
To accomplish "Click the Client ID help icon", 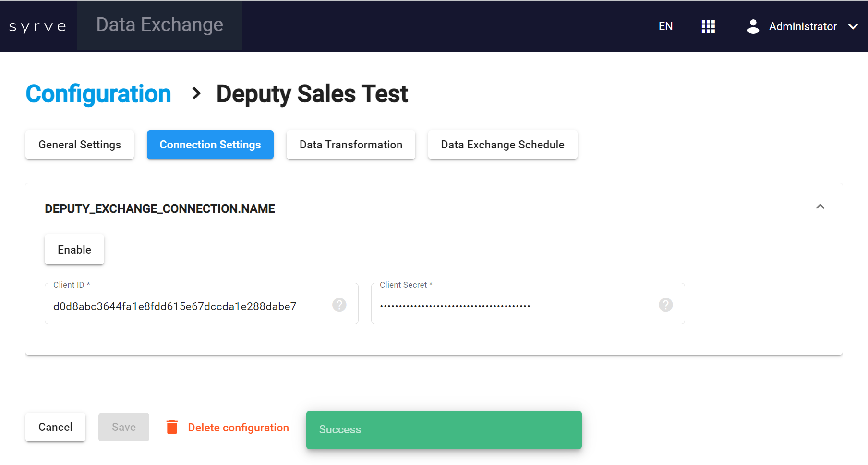I will [x=339, y=305].
